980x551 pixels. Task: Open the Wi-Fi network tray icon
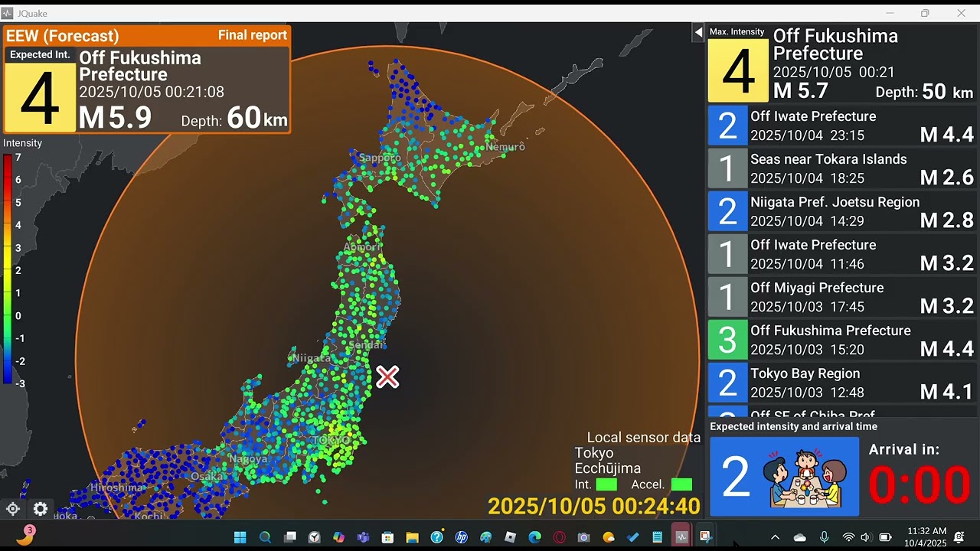point(848,537)
